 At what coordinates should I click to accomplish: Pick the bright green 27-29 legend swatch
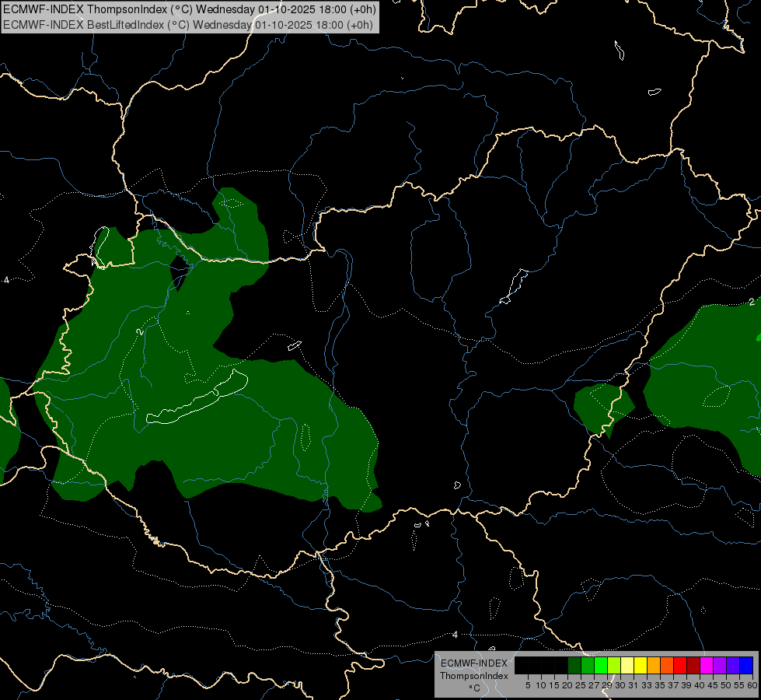click(x=601, y=665)
